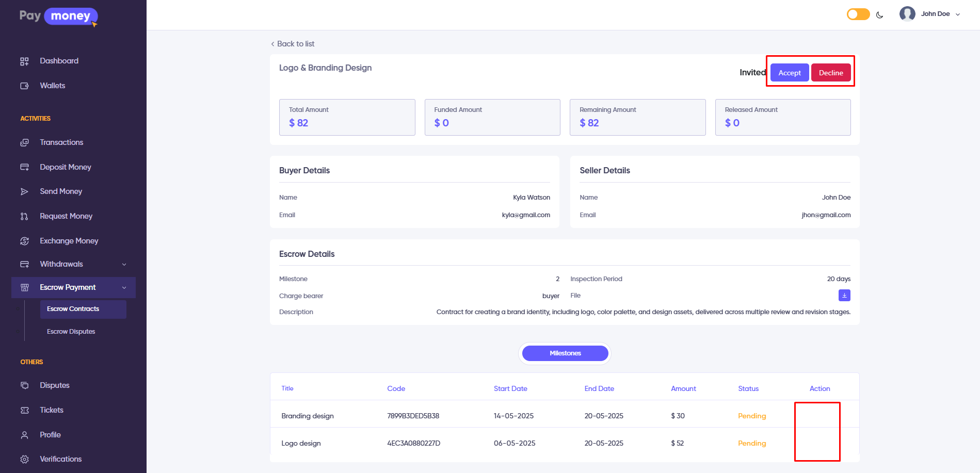This screenshot has height=473, width=980.
Task: Download the escrow file attachment
Action: [x=844, y=296]
